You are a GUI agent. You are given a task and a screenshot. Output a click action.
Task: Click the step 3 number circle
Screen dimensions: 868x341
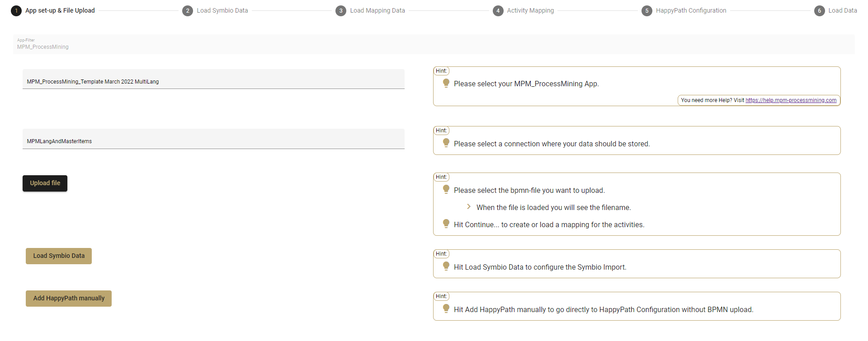tap(341, 11)
